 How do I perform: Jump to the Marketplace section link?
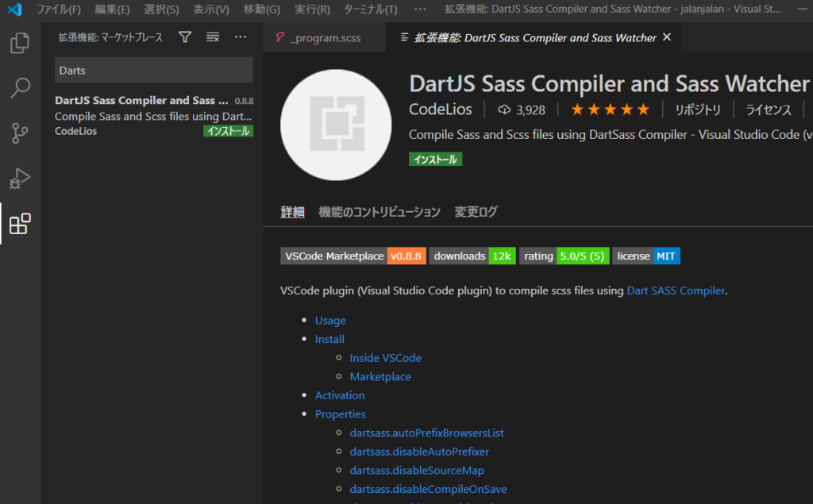(x=380, y=376)
